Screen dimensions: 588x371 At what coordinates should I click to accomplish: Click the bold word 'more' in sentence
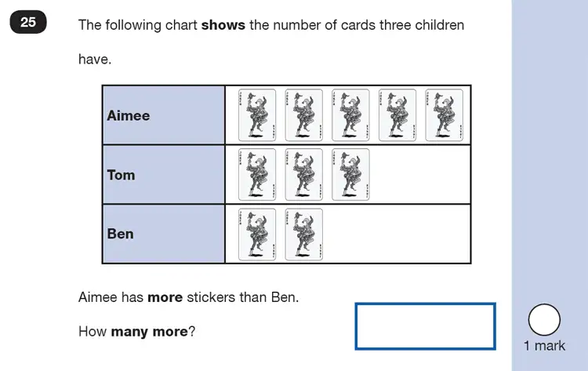[x=165, y=297]
